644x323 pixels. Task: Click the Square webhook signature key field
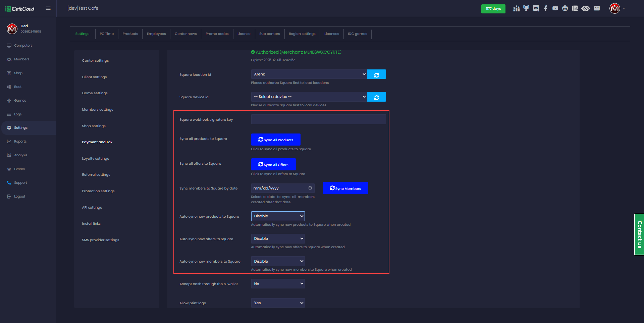pos(318,119)
